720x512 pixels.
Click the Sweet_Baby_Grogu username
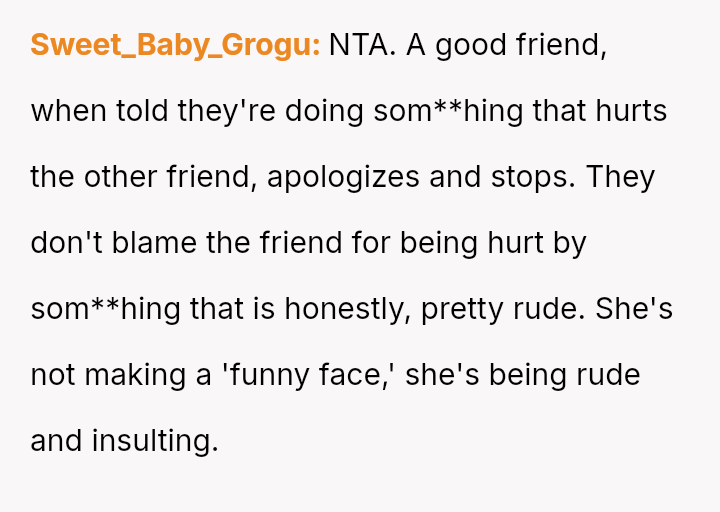point(175,45)
